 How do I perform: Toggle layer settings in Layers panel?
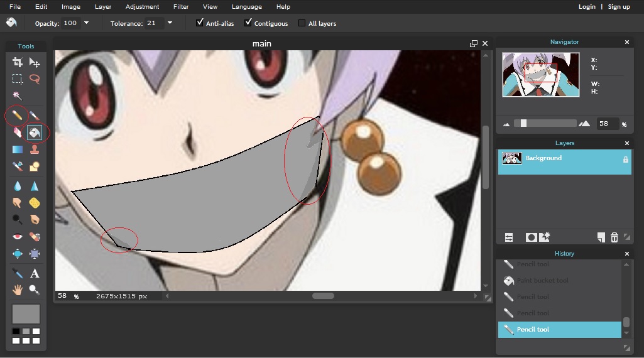[x=509, y=237]
